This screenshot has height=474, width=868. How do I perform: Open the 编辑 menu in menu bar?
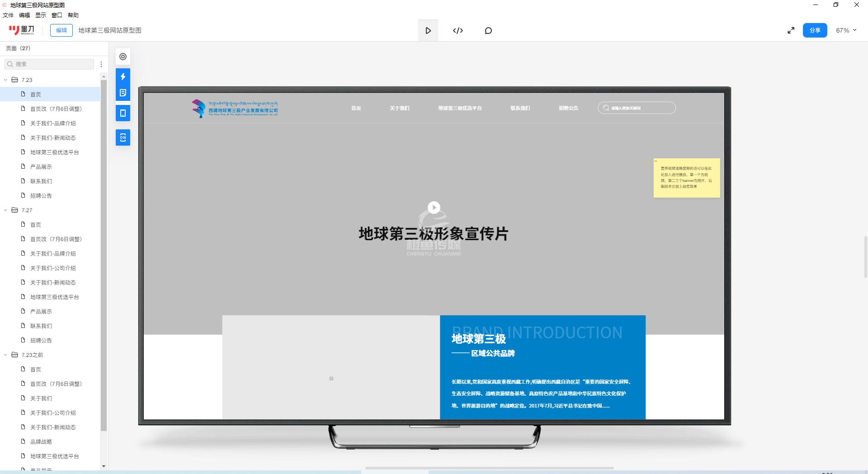point(24,15)
